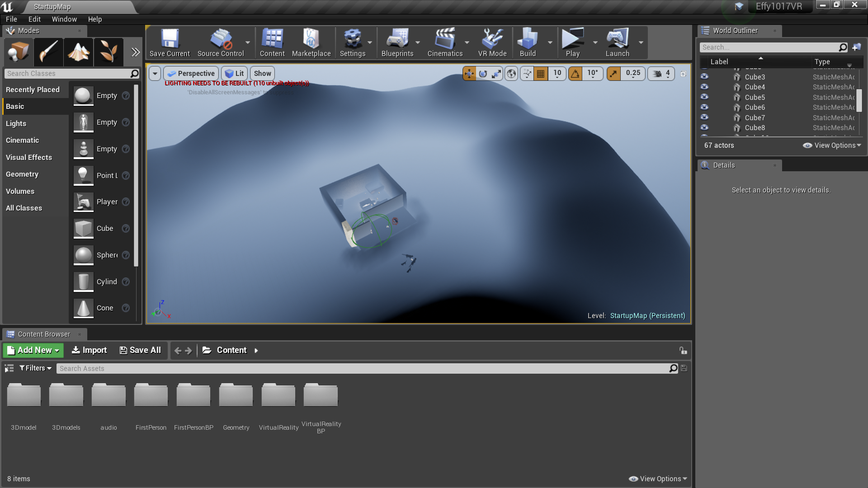The height and width of the screenshot is (488, 868).
Task: Open the Blueprints toolbar icon
Action: tap(397, 43)
